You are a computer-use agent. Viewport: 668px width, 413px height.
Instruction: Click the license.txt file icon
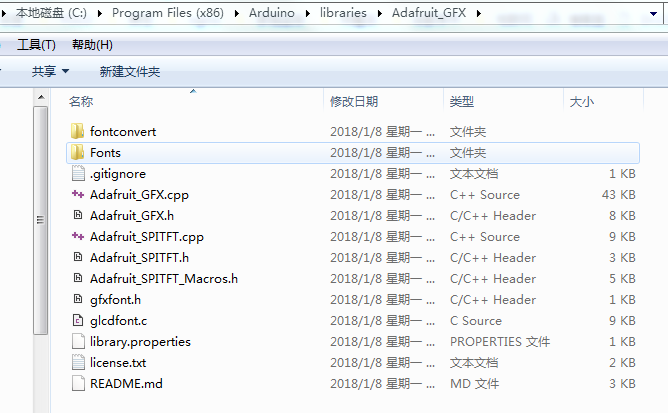78,362
